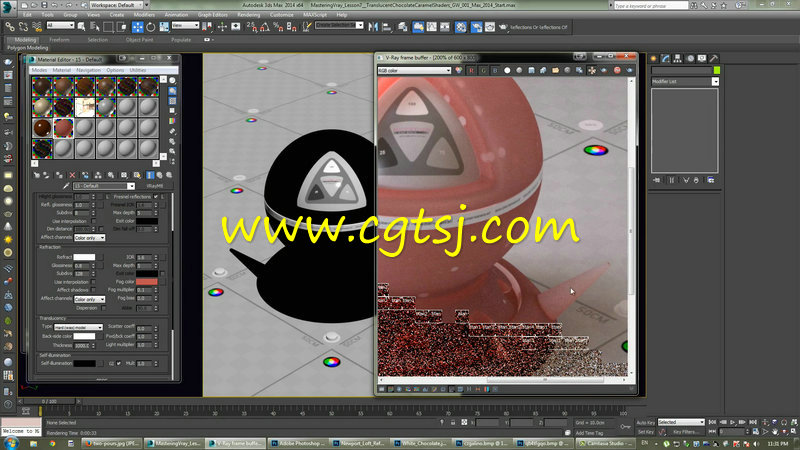The height and width of the screenshot is (450, 800).
Task: Open the Graph Editors menu
Action: pos(213,15)
